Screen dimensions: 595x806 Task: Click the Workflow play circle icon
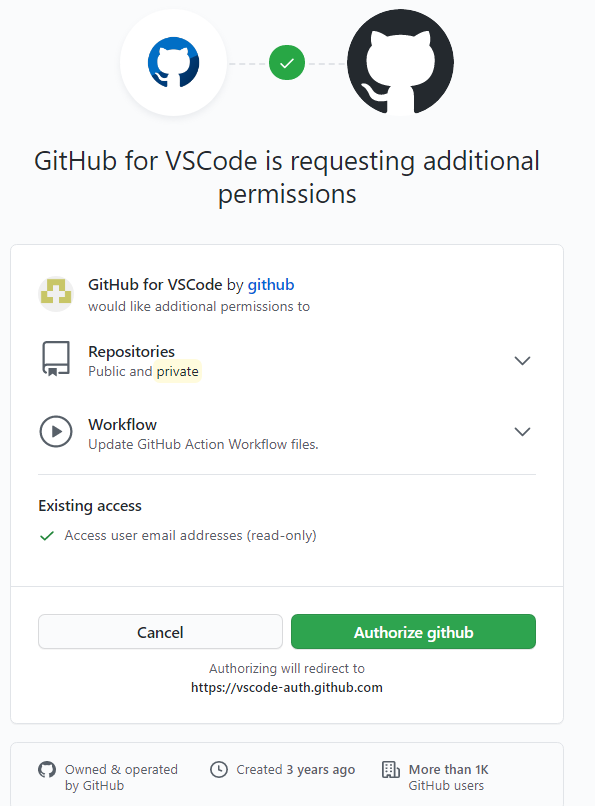pos(55,431)
